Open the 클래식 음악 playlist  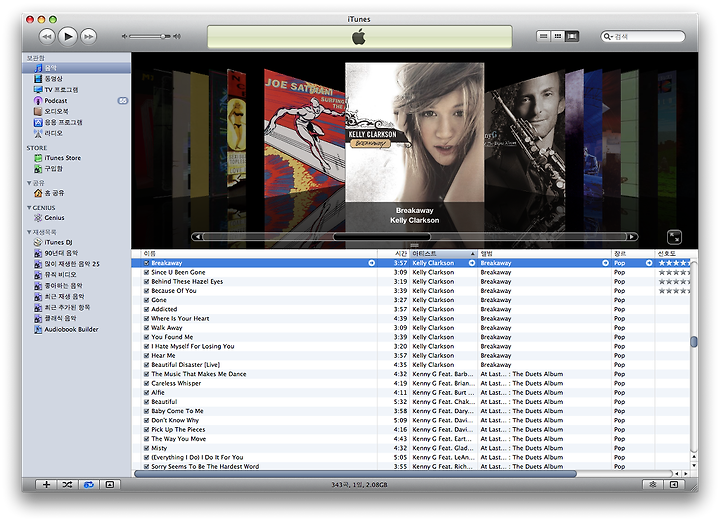76,318
